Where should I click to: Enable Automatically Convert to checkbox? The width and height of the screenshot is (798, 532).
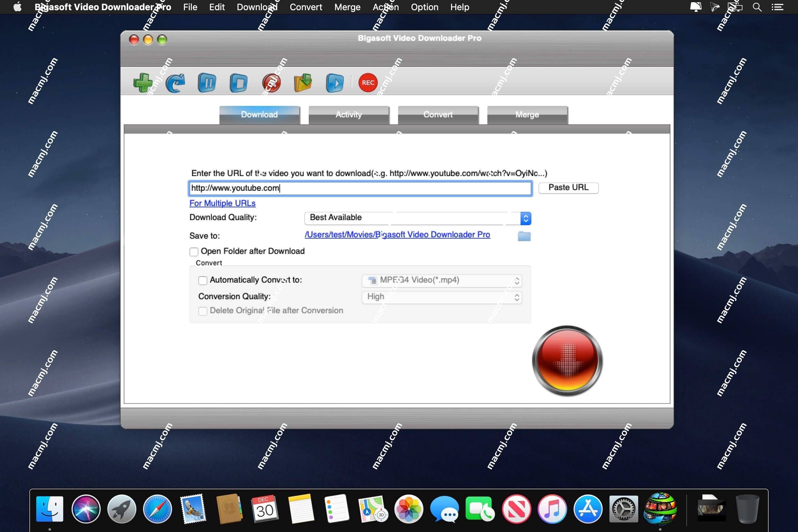(x=203, y=280)
